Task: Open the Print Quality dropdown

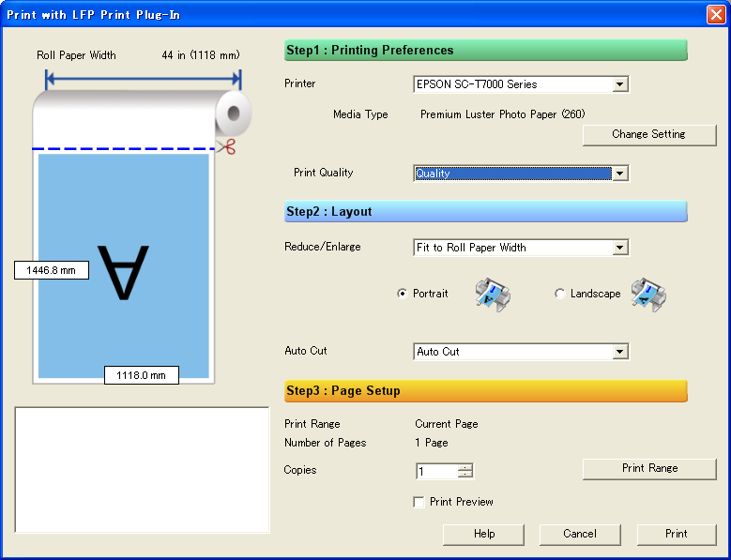Action: coord(619,174)
